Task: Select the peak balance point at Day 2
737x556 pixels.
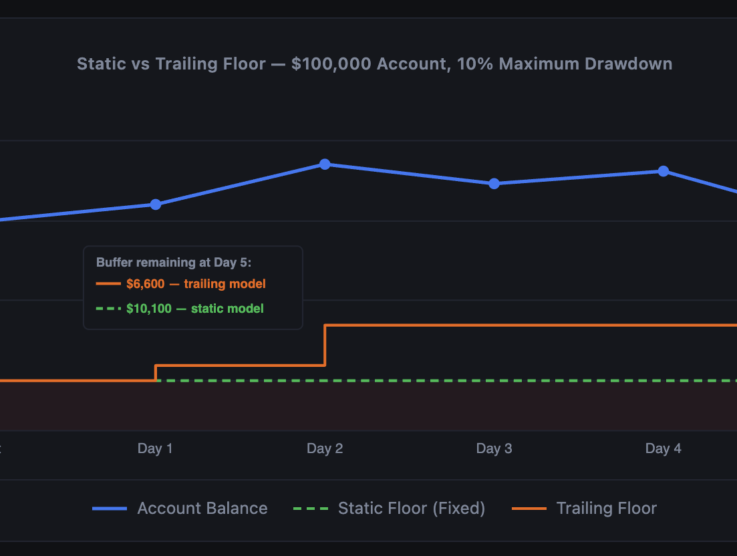Action: 325,164
